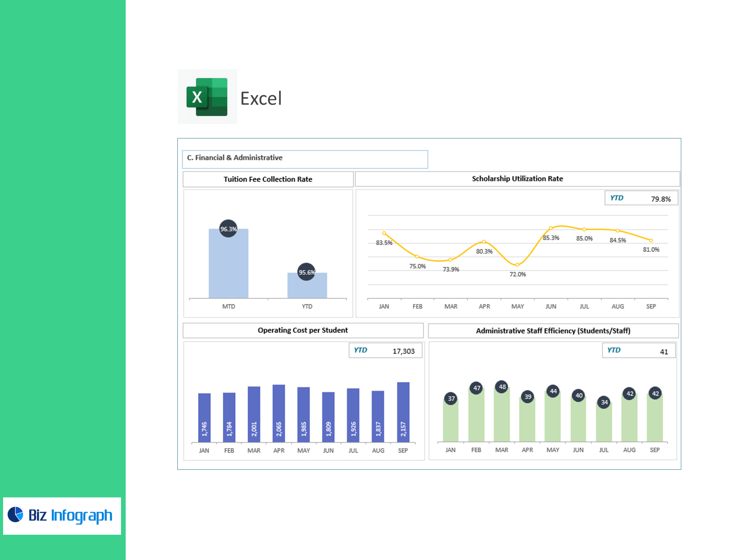Select the Scholarship Utilization Rate header
The height and width of the screenshot is (560, 747).
pyautogui.click(x=517, y=179)
